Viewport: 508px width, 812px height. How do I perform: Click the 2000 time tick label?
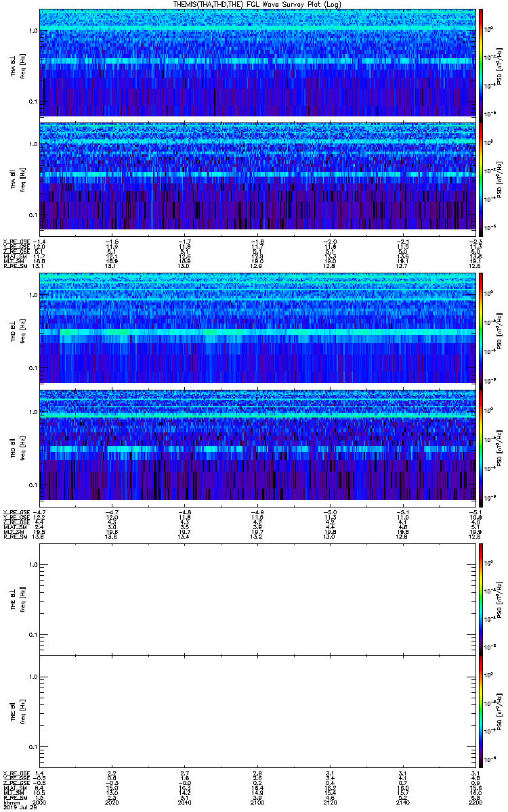click(x=40, y=803)
